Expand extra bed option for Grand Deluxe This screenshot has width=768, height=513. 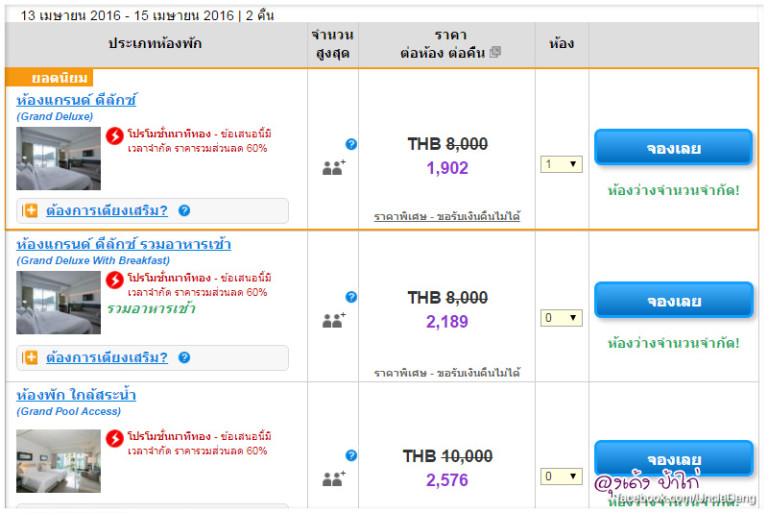(x=106, y=211)
